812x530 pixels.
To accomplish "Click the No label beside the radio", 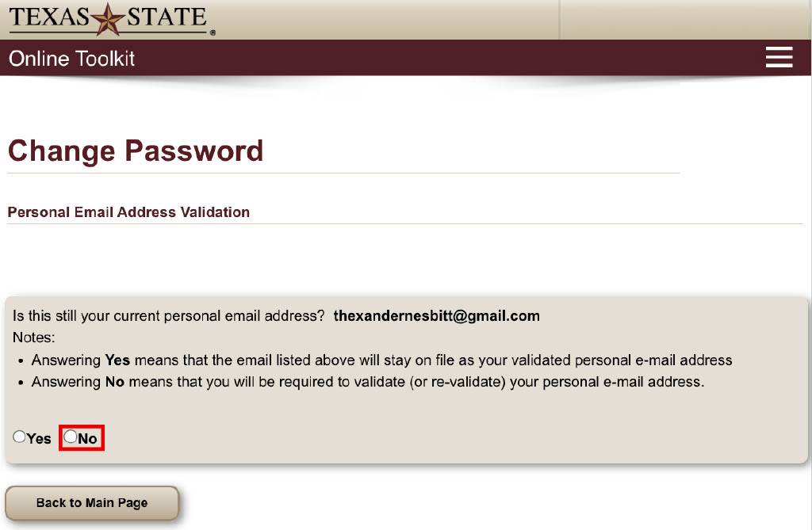I will tap(87, 438).
